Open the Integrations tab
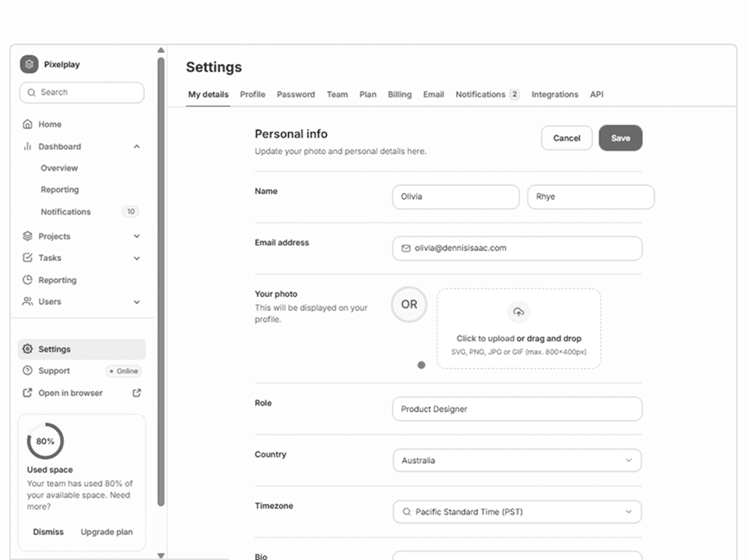 (x=555, y=94)
